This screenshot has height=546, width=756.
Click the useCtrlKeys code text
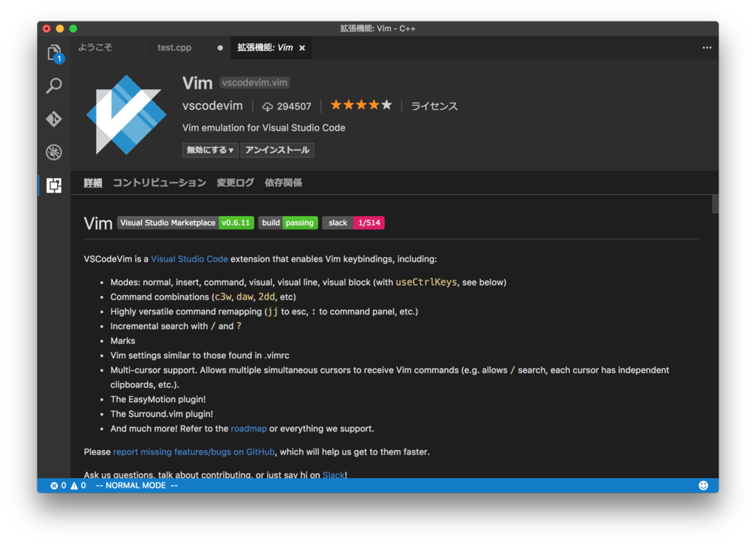(426, 282)
